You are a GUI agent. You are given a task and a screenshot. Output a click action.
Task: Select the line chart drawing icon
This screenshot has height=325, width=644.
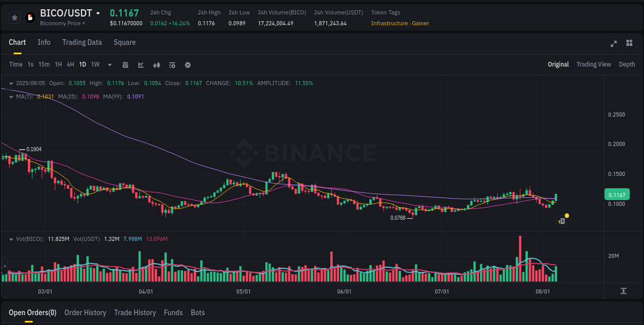point(141,65)
